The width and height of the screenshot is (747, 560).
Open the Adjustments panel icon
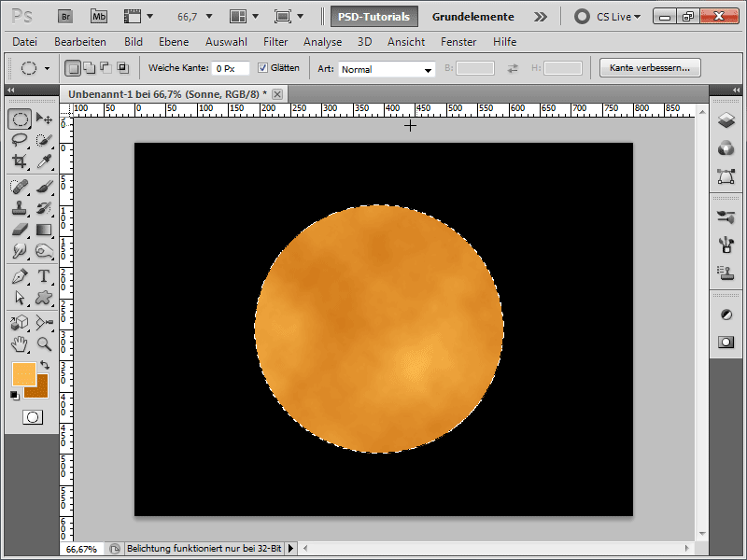pyautogui.click(x=726, y=315)
